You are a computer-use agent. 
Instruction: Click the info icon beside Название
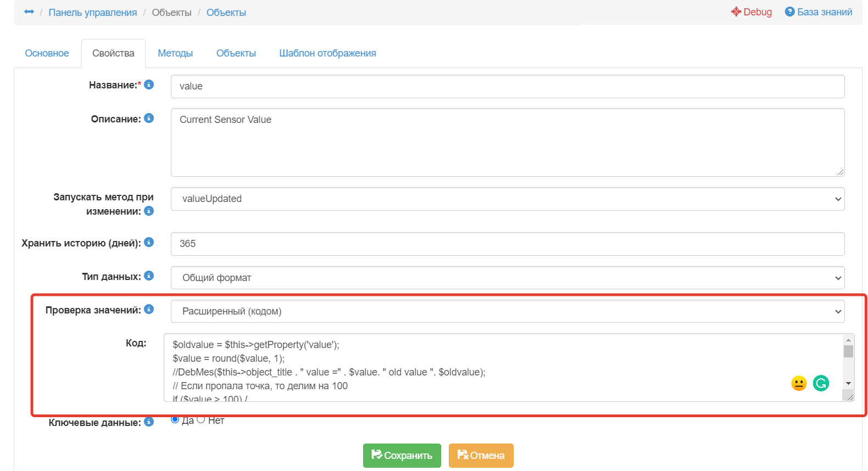click(149, 85)
